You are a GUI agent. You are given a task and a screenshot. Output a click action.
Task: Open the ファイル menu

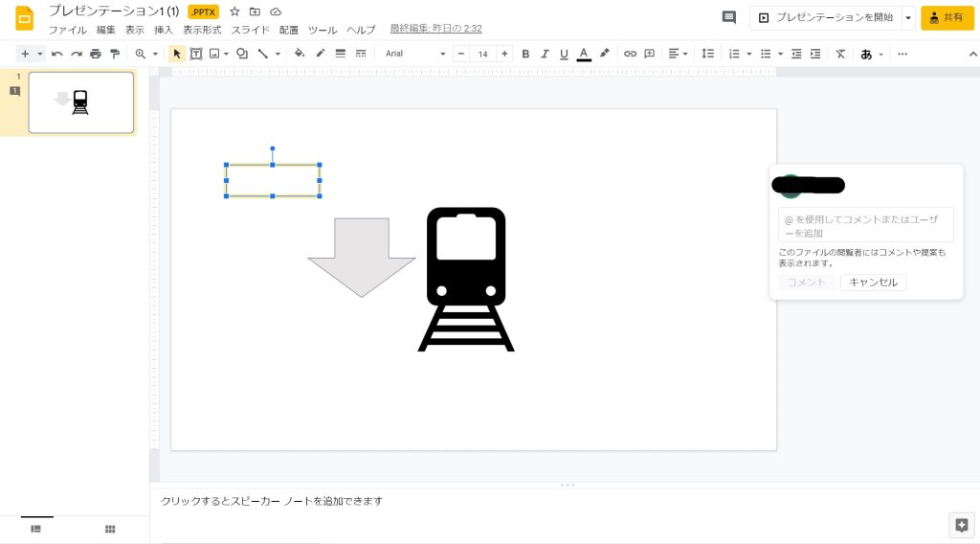(x=68, y=30)
